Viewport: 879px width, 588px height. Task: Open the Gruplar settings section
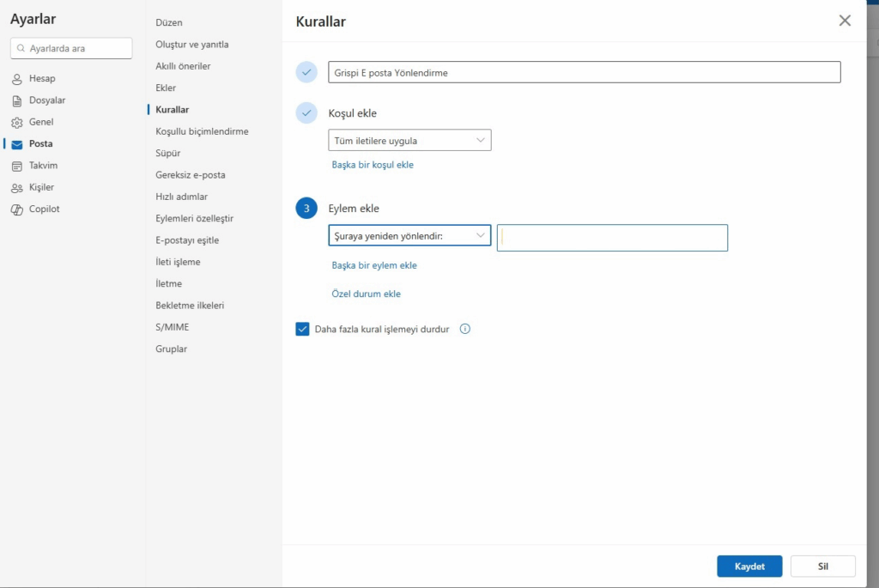pyautogui.click(x=171, y=349)
